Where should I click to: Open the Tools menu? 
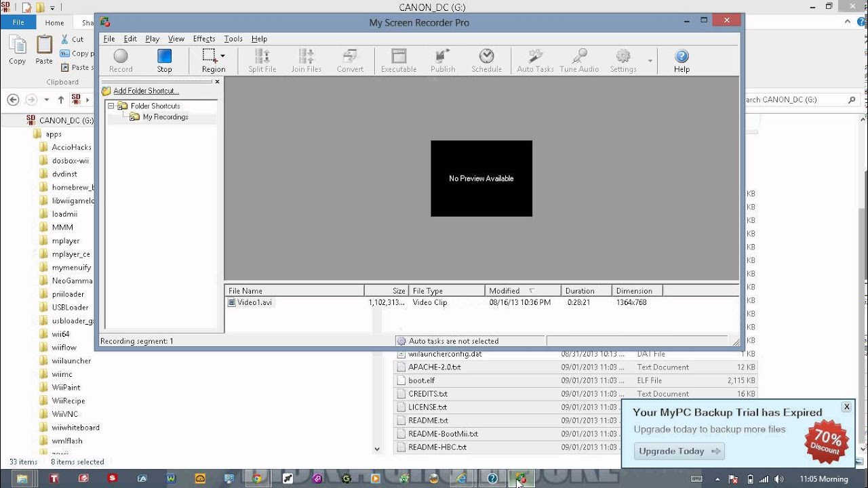[x=233, y=39]
